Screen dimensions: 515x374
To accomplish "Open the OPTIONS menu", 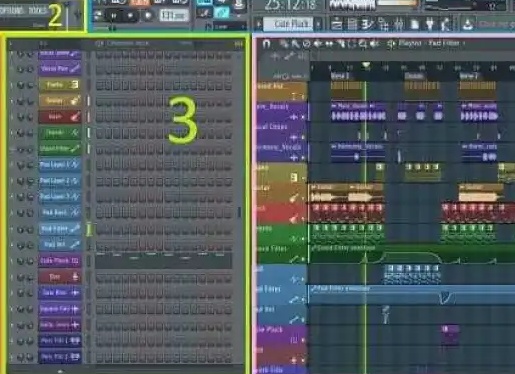I will click(13, 10).
